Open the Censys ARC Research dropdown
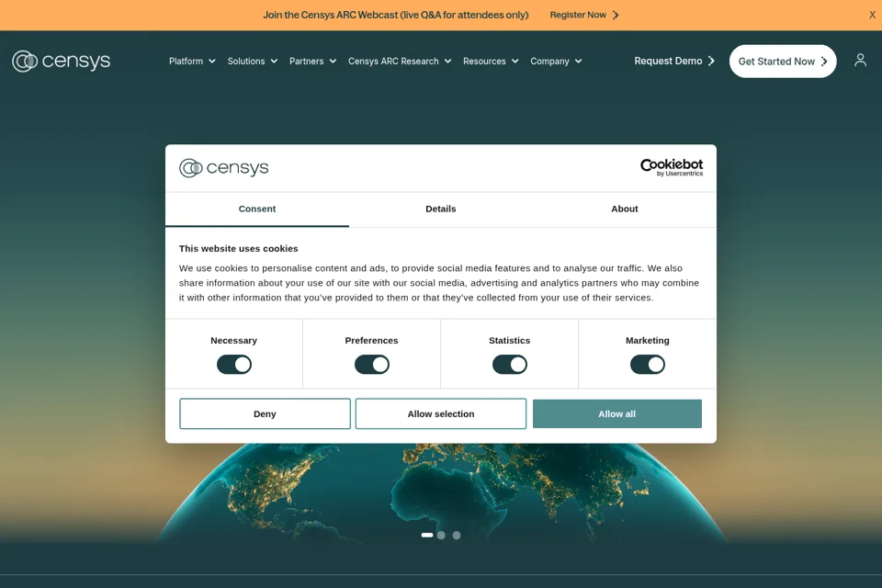The width and height of the screenshot is (882, 588). [x=400, y=61]
